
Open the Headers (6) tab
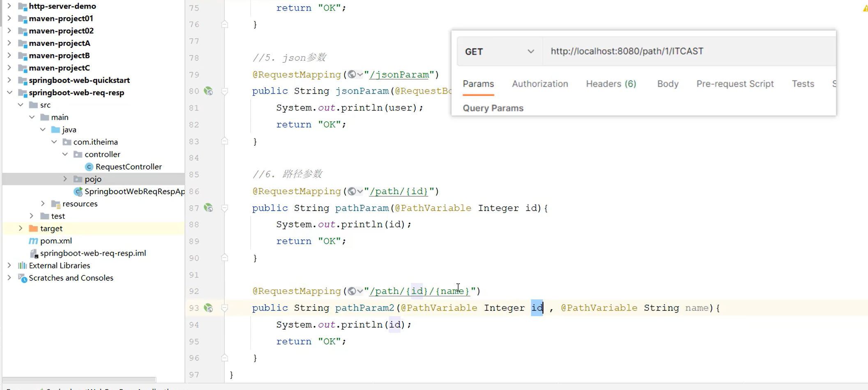point(611,84)
